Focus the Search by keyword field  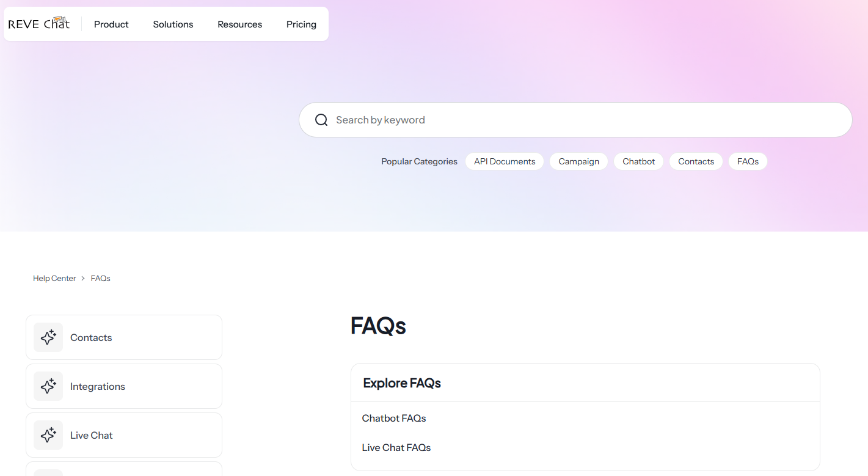click(x=575, y=120)
